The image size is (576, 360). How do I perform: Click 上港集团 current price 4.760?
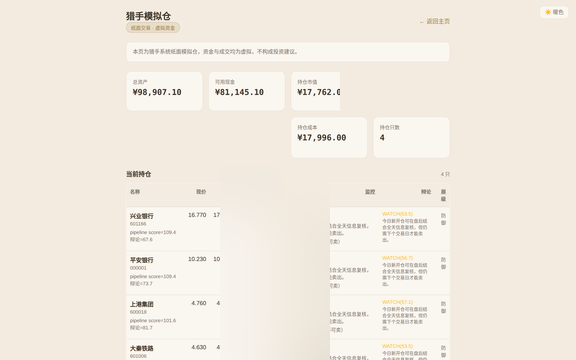pos(199,303)
